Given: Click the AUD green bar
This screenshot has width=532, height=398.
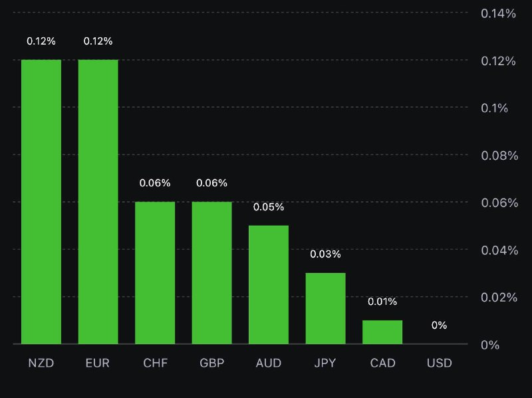Looking at the screenshot, I should (269, 284).
